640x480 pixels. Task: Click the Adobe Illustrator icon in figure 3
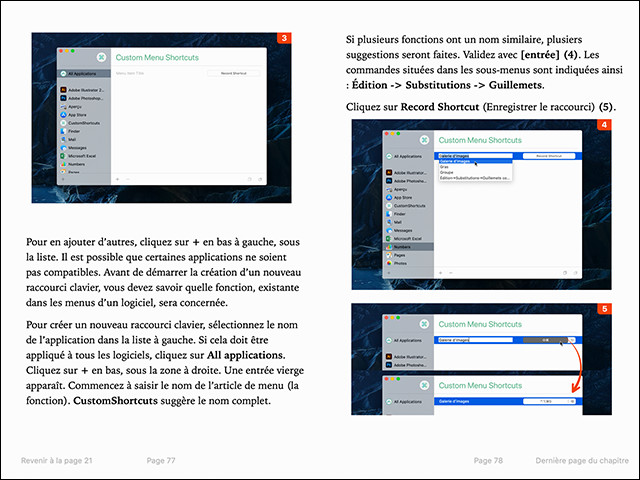click(63, 90)
